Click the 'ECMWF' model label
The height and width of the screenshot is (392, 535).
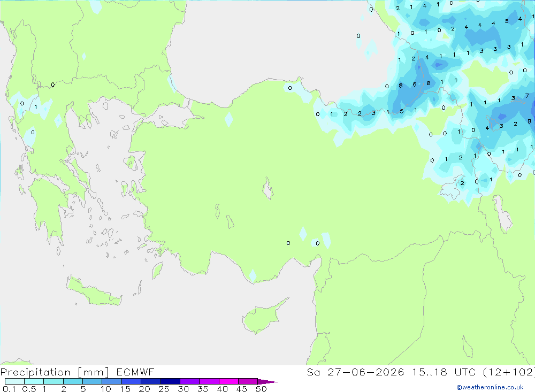(135, 372)
